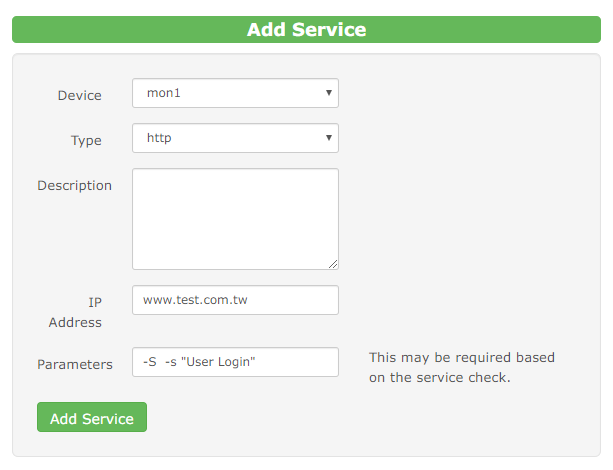
Task: Click the Description textarea resize handle
Action: tap(333, 264)
